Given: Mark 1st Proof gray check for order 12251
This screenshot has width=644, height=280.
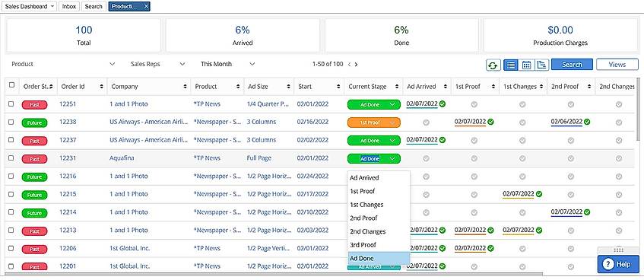Looking at the screenshot, I should tap(474, 104).
